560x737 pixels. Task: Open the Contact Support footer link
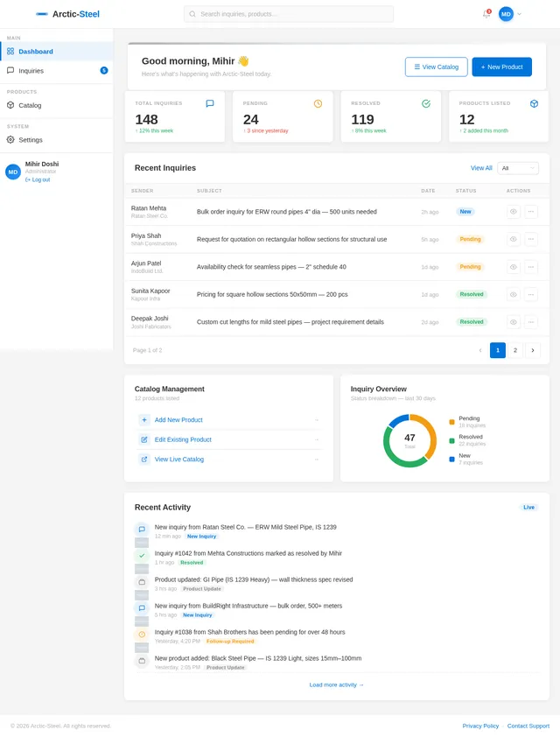528,726
